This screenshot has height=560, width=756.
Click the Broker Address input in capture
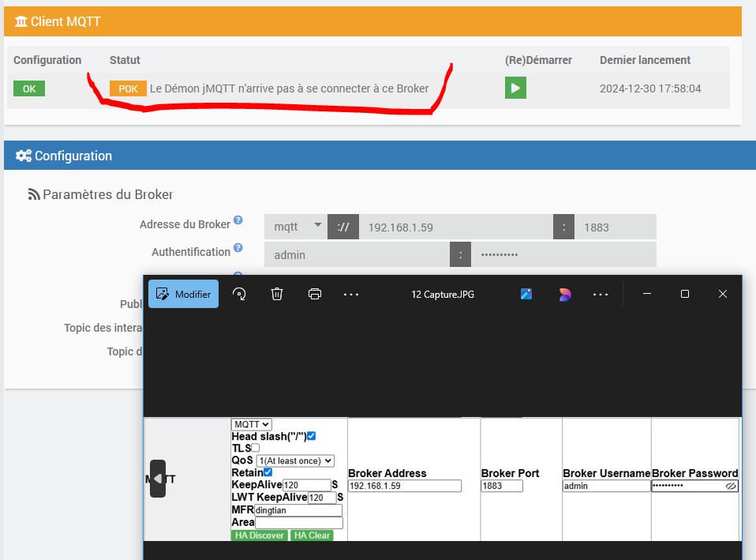tap(405, 486)
